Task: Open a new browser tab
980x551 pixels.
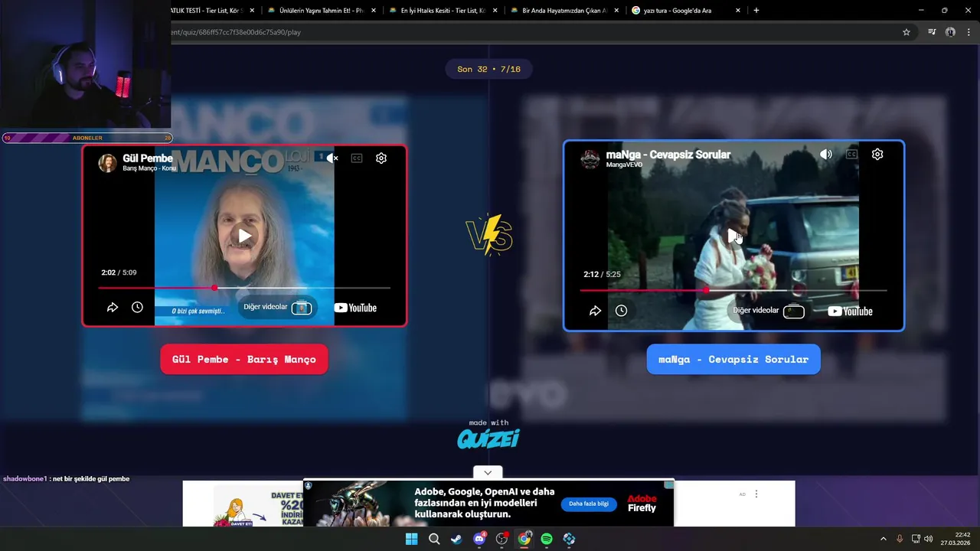Action: pyautogui.click(x=756, y=11)
